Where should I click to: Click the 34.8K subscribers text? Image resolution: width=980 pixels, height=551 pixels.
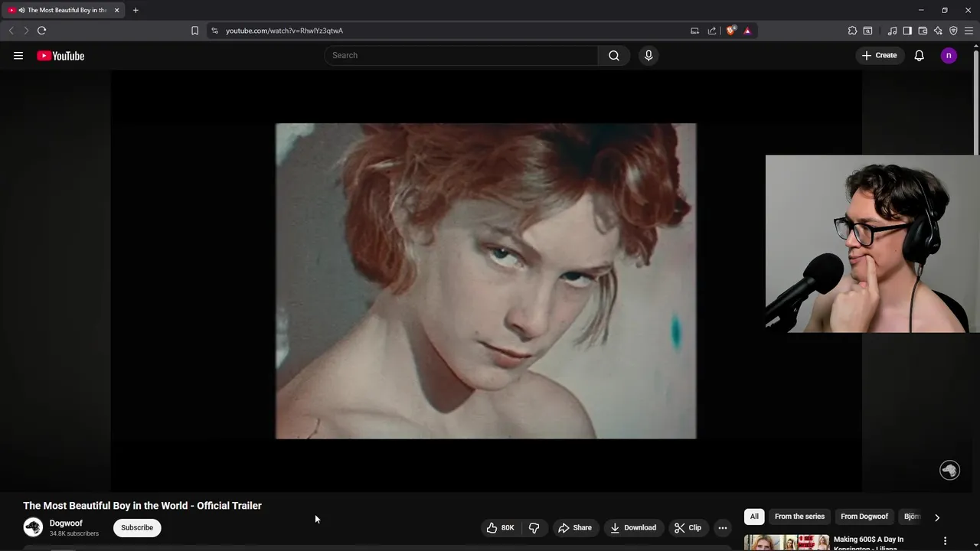click(74, 533)
